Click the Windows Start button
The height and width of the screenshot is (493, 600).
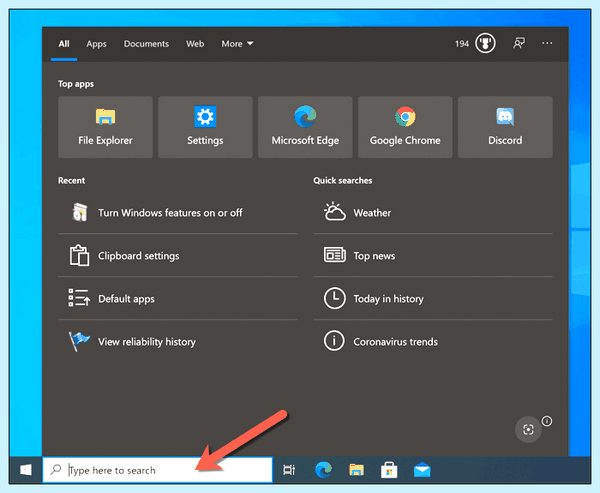[26, 470]
